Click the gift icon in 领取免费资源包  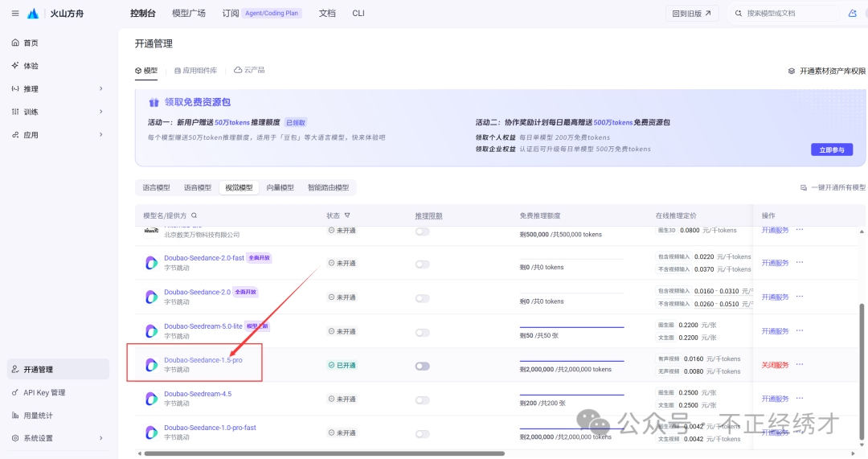154,102
